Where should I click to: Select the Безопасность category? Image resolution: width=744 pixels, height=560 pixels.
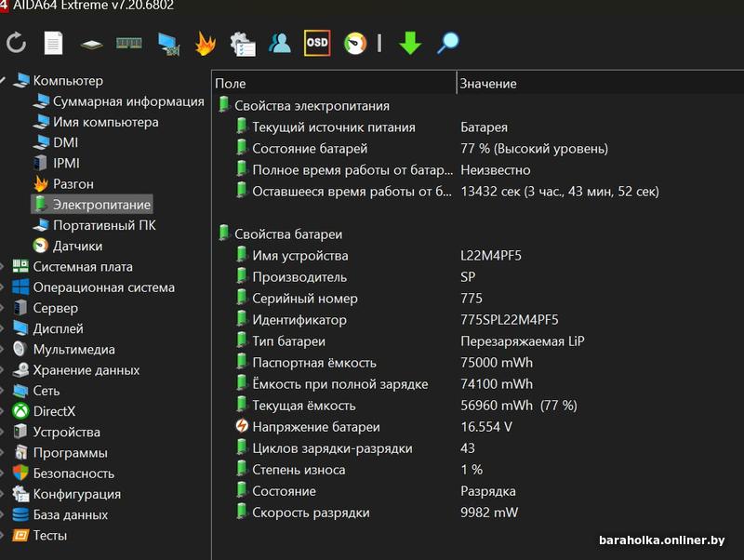click(63, 473)
